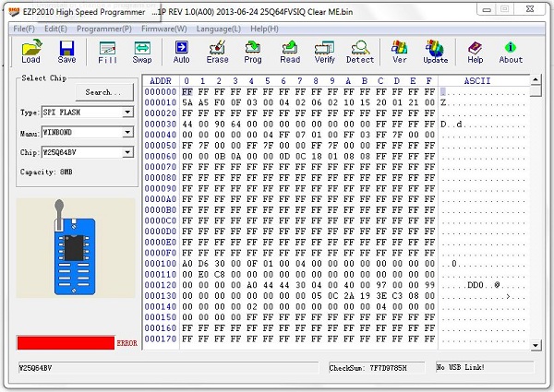This screenshot has height=392, width=554.
Task: Select byte A0 at address 000100
Action: tap(187, 264)
